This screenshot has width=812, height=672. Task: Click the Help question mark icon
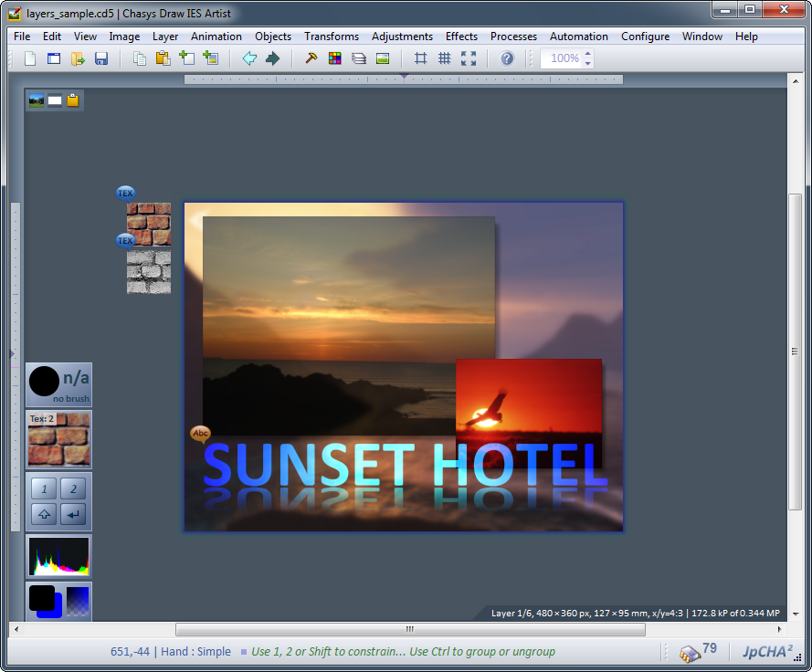507,58
